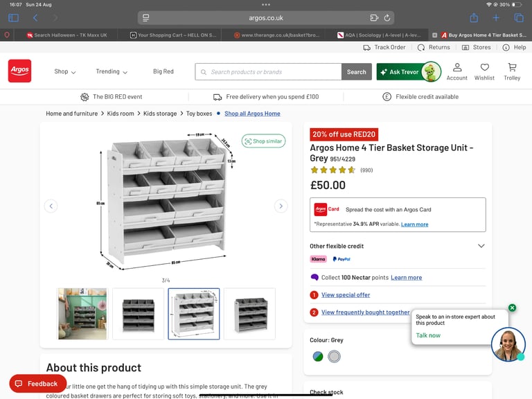
Task: Select the dimensions image thumbnail
Action: [194, 314]
